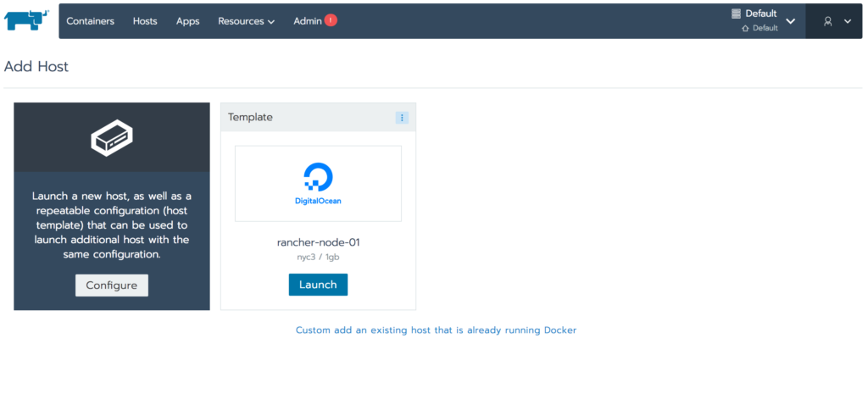Image resolution: width=868 pixels, height=399 pixels.
Task: Click the red Admin alert badge
Action: 331,20
